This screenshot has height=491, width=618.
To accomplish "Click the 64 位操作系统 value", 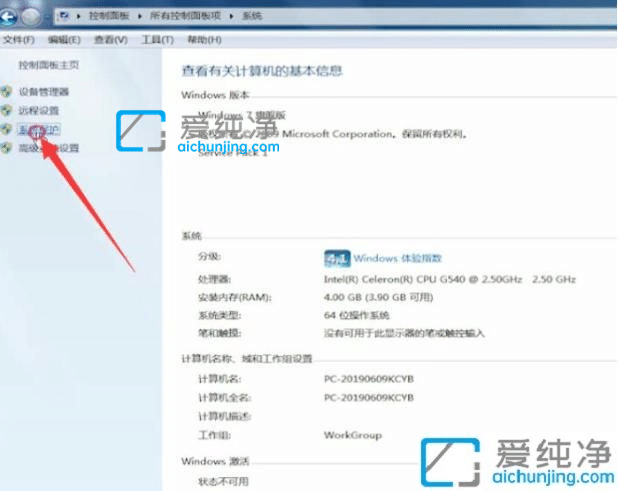I will 356,315.
